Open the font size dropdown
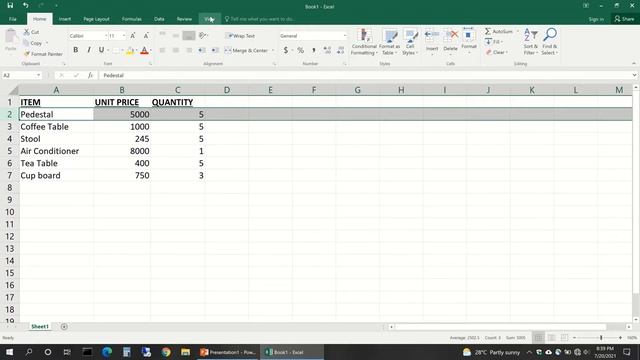 124,36
